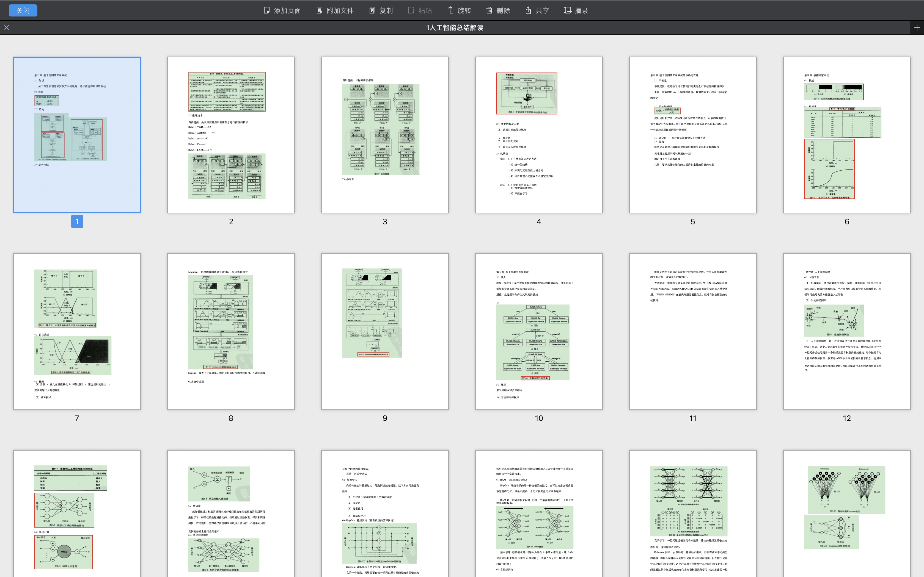924x577 pixels.
Task: Click the Attach File (附加文件) icon
Action: [319, 10]
